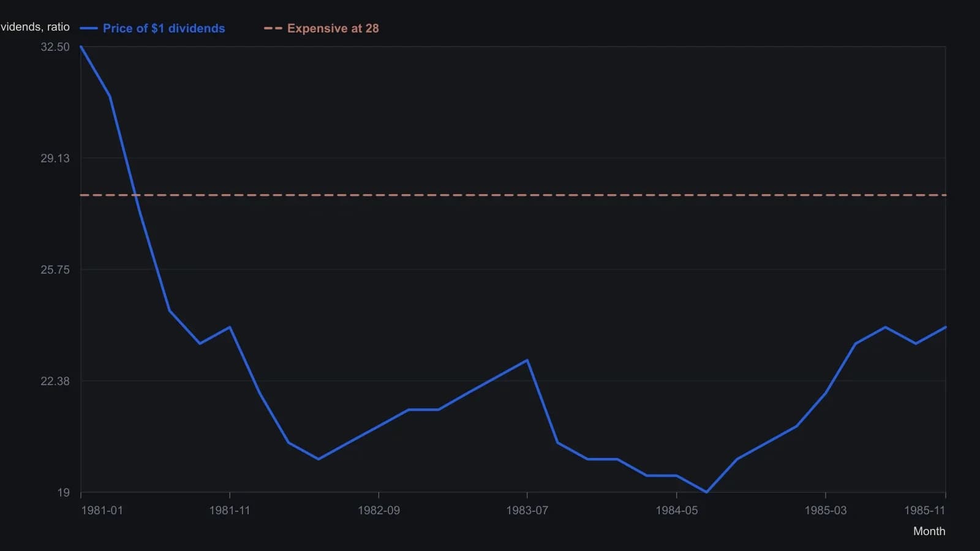This screenshot has height=551, width=980.
Task: Click the dashed orange legend line swatch
Action: [273, 28]
